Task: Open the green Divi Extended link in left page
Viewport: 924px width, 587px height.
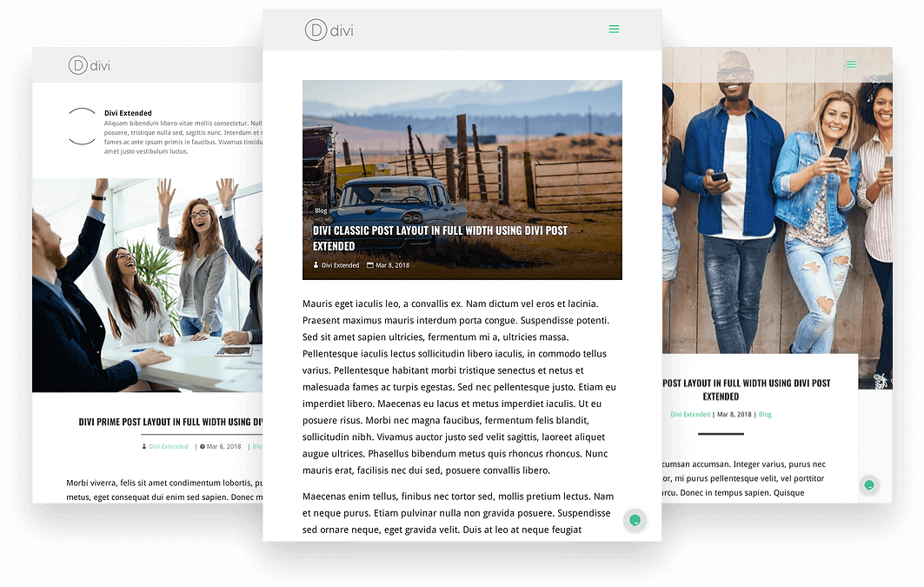Action: point(168,447)
